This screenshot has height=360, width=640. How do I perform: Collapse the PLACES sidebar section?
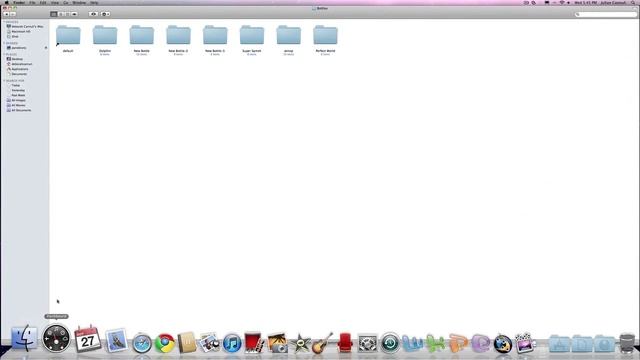(4, 54)
